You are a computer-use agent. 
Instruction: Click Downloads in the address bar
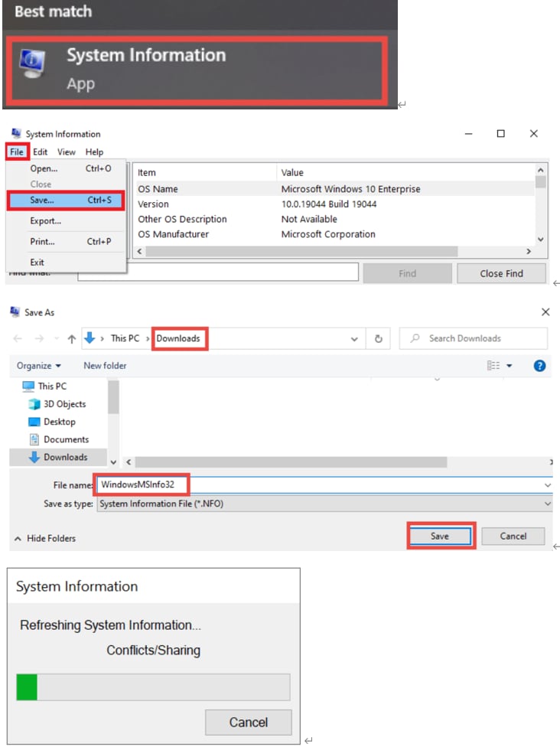click(x=178, y=338)
